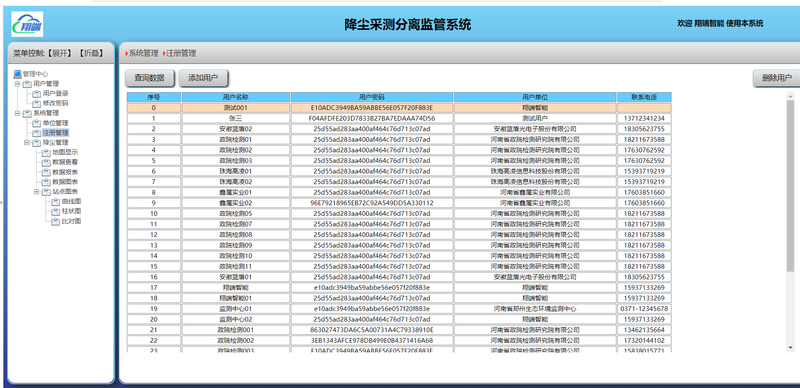This screenshot has height=388, width=800.
Task: Open the 数据图表 menu item
Action: [65, 182]
